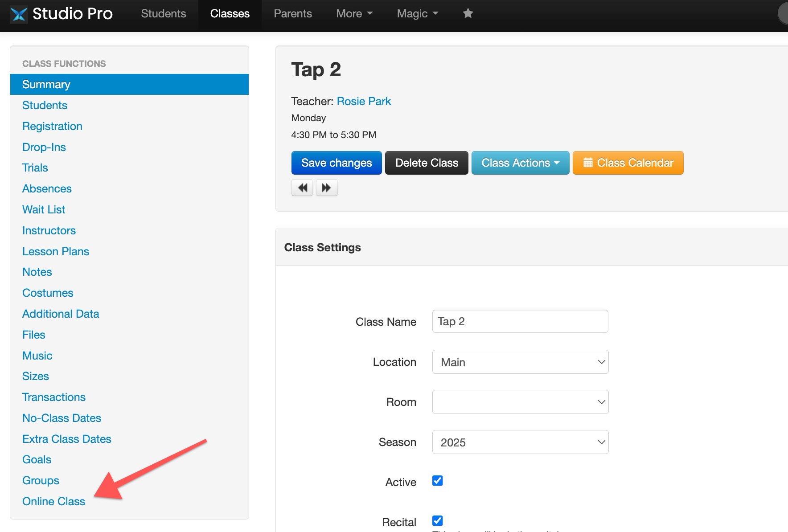Open Wait List in the sidebar
This screenshot has width=788, height=532.
(x=44, y=209)
